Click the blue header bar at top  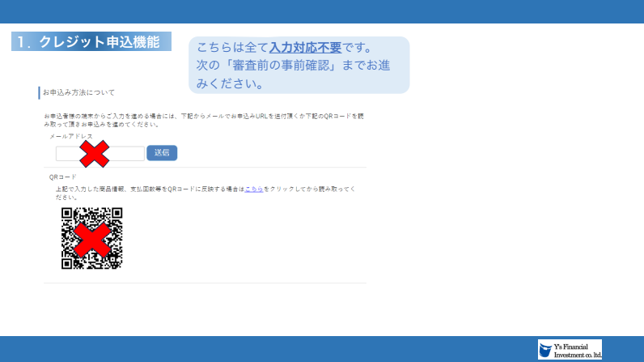click(322, 11)
